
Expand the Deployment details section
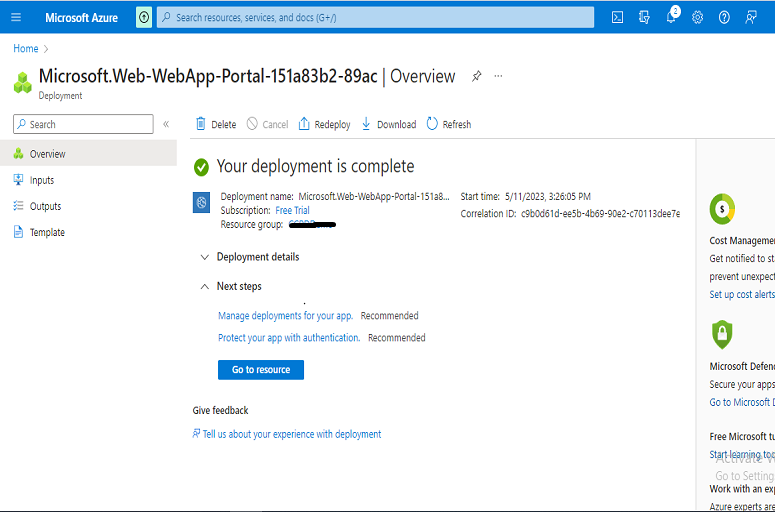[250, 257]
